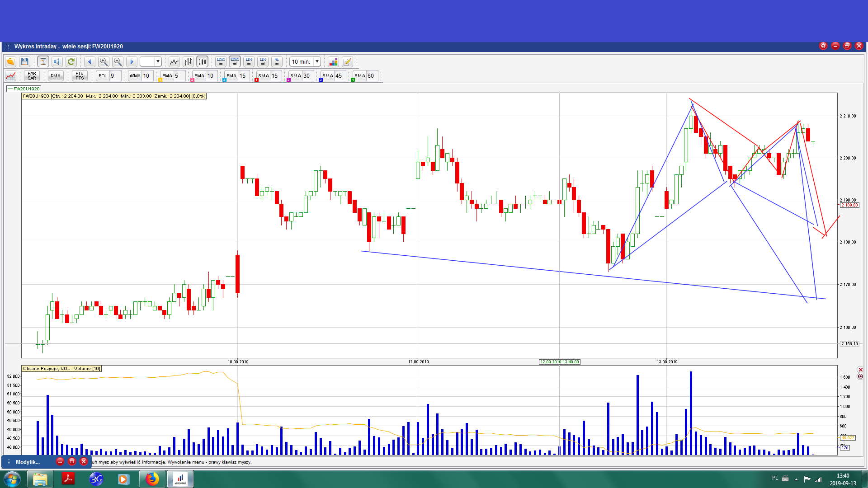Enable the percent scale button
This screenshot has height=488, width=868.
pyautogui.click(x=277, y=61)
